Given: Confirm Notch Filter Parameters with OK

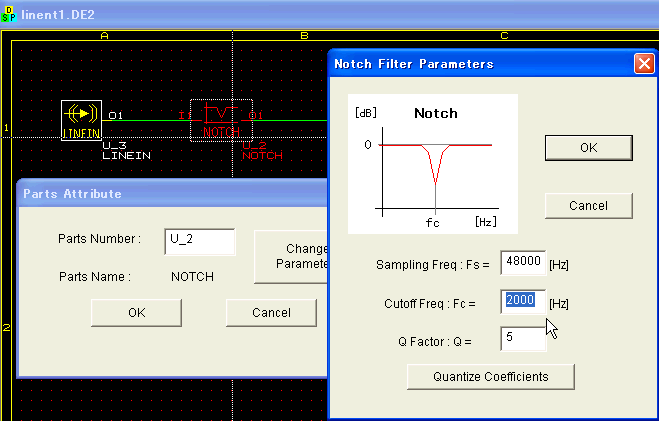Looking at the screenshot, I should pos(588,148).
